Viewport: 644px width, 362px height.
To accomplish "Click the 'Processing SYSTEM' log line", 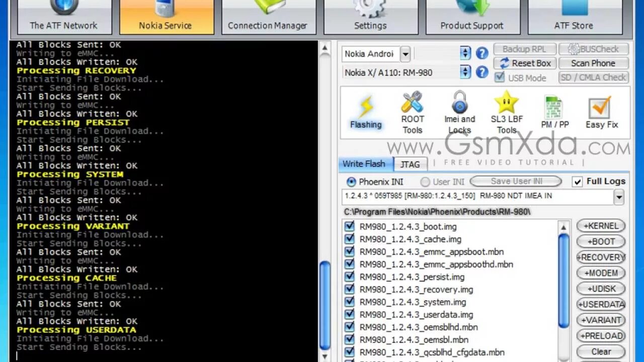I will click(x=70, y=174).
